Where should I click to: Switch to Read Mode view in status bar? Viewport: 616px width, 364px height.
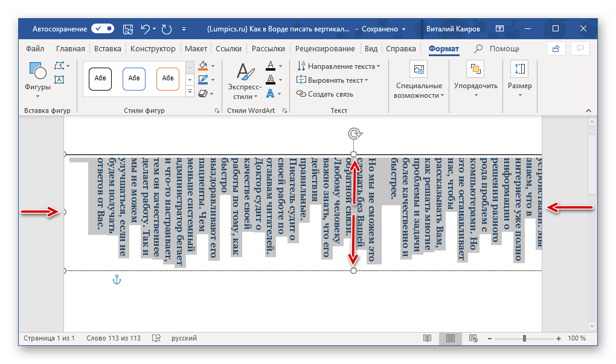click(x=428, y=338)
